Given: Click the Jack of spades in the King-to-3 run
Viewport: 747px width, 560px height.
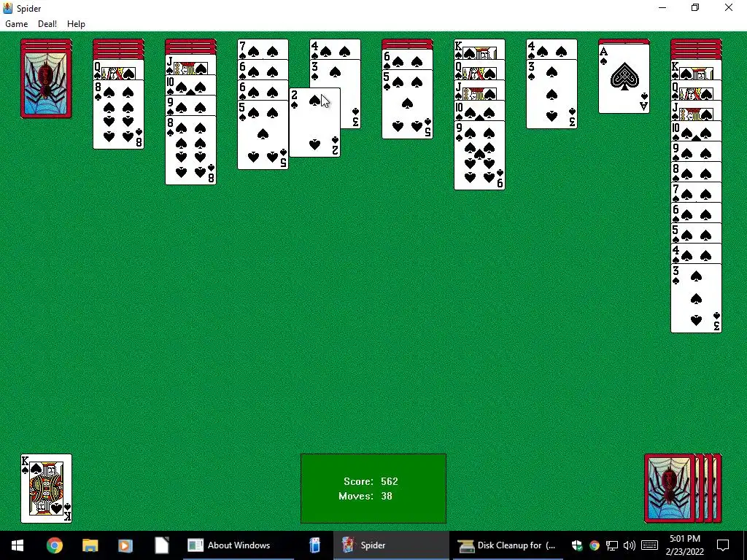Looking at the screenshot, I should 696,111.
